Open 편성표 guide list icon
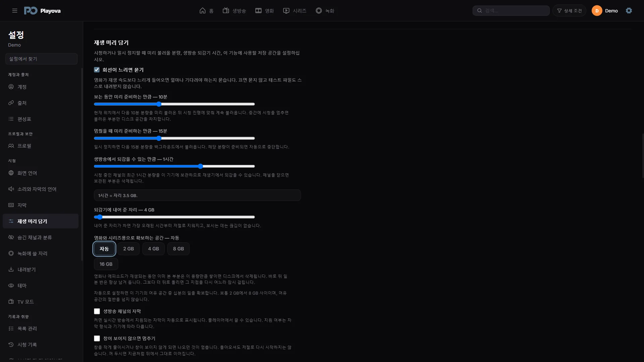Image resolution: width=644 pixels, height=362 pixels. 11,119
